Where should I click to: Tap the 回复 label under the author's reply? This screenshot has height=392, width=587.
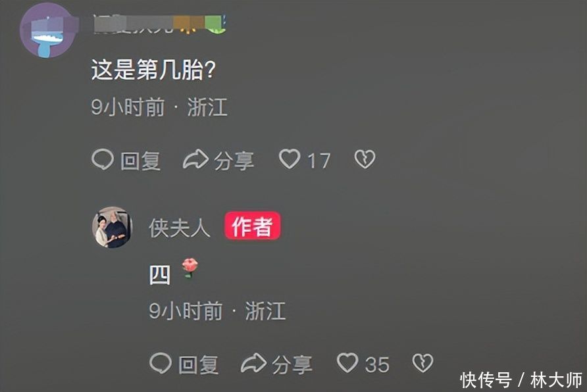pos(199,364)
